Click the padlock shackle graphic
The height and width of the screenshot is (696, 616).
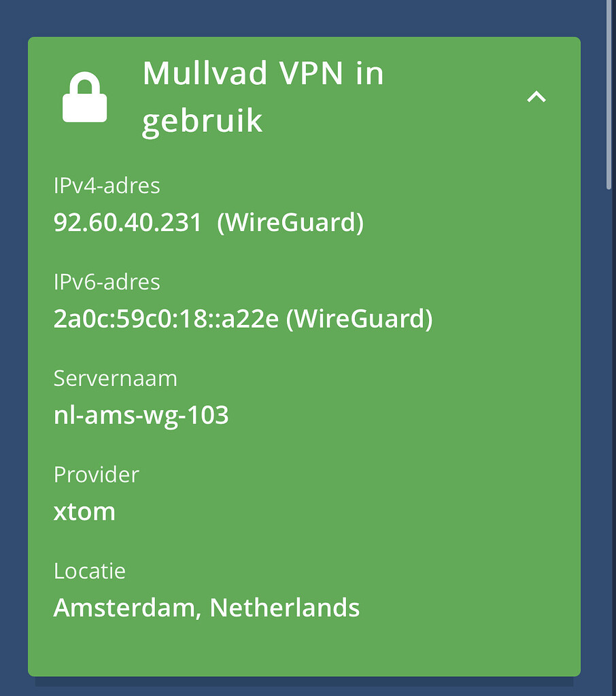(x=86, y=82)
